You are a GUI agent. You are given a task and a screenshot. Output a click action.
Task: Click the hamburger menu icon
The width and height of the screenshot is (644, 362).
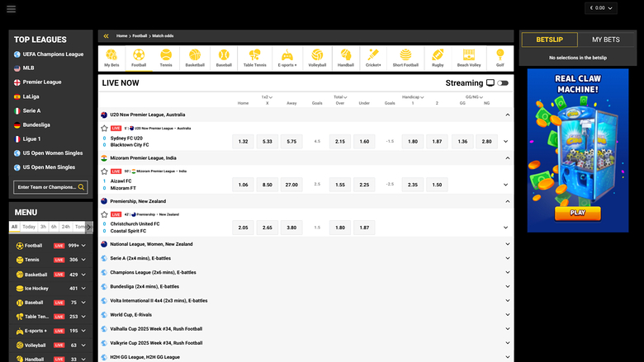11,8
